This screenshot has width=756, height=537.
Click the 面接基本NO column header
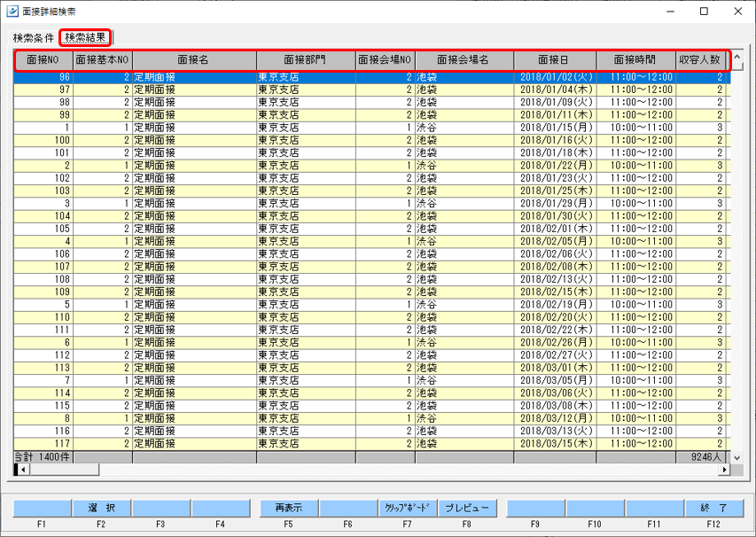tap(102, 59)
